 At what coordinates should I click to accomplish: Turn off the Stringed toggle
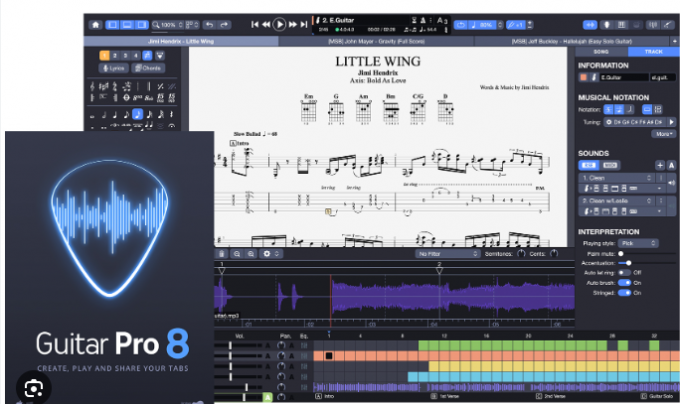626,295
